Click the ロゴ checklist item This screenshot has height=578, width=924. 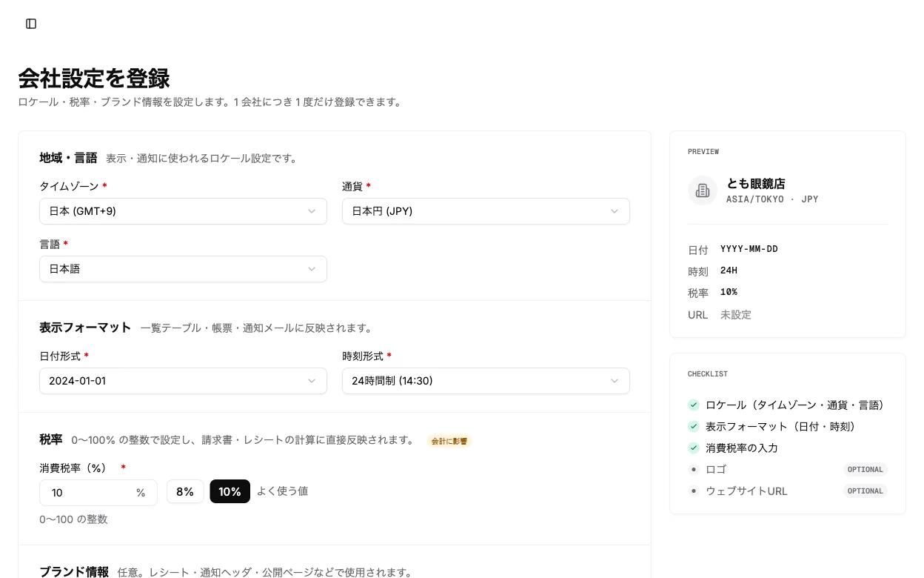[716, 469]
